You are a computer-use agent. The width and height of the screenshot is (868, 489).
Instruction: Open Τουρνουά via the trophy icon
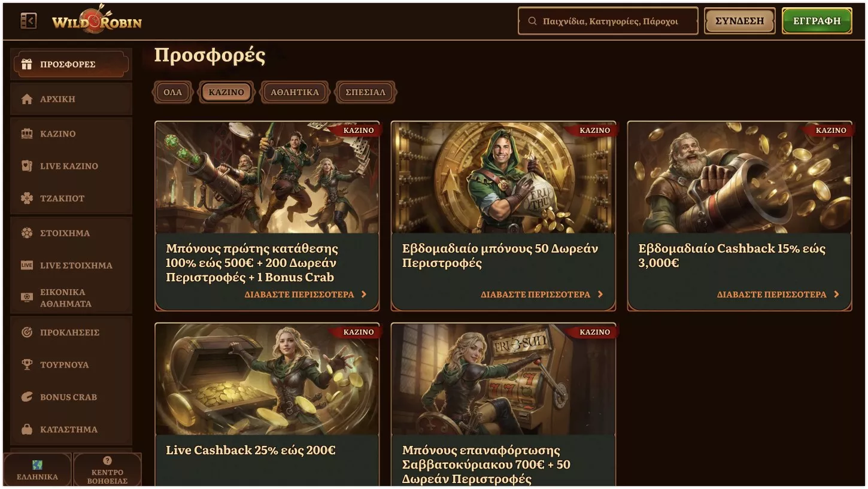26,365
